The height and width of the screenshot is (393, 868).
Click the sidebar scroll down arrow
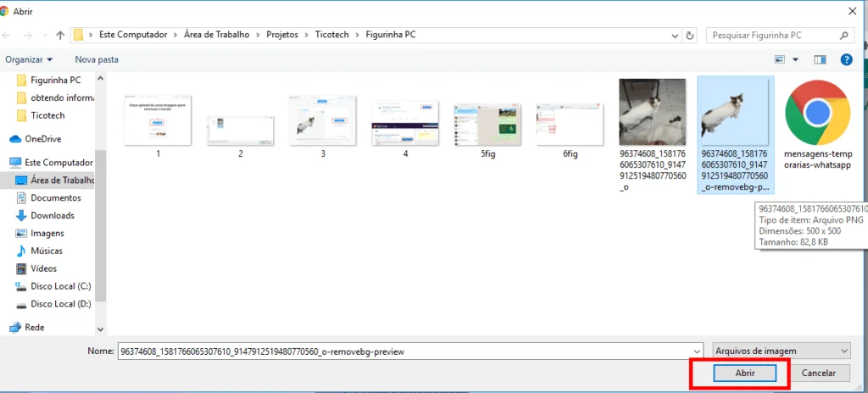[100, 329]
